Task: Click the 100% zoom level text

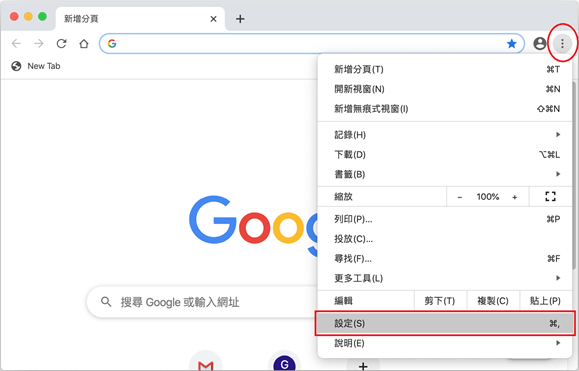Action: (x=487, y=197)
